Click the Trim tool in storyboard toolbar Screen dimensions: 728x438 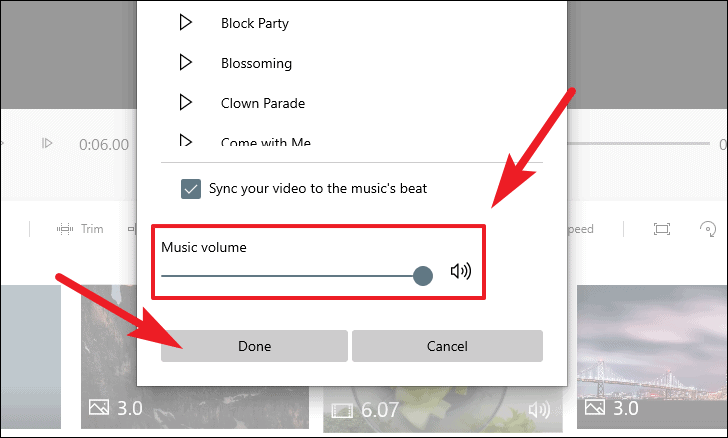80,229
